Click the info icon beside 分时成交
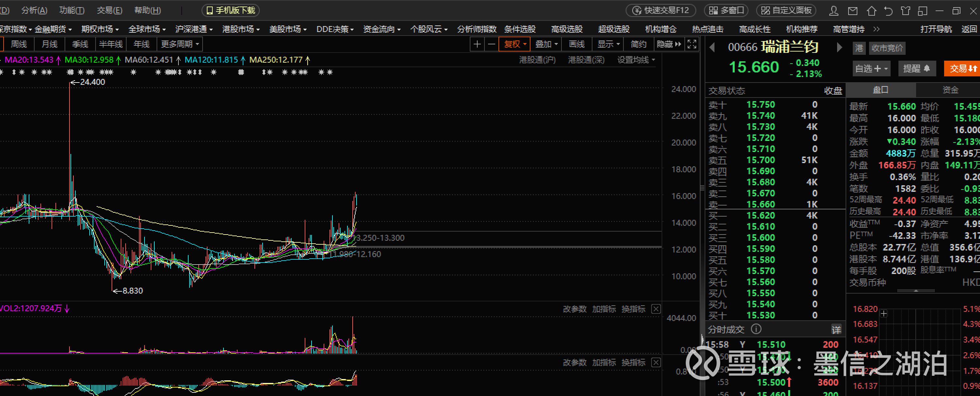Image resolution: width=980 pixels, height=396 pixels. [756, 329]
